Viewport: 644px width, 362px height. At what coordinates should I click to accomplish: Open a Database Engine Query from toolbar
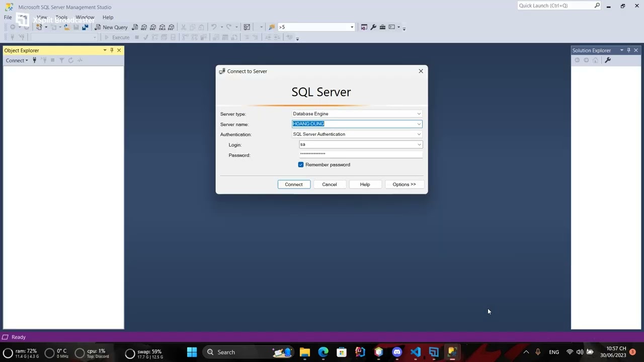[135, 27]
